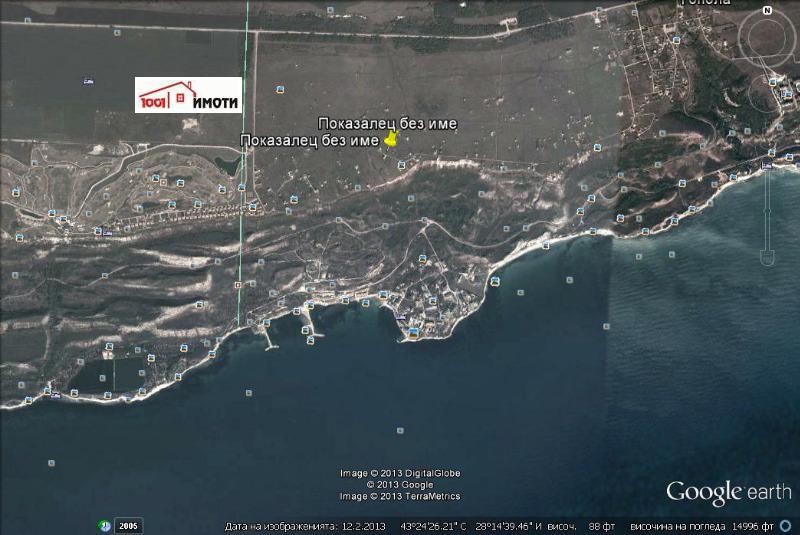
Task: Select the upper 'Показалец без име' label
Action: click(x=387, y=123)
